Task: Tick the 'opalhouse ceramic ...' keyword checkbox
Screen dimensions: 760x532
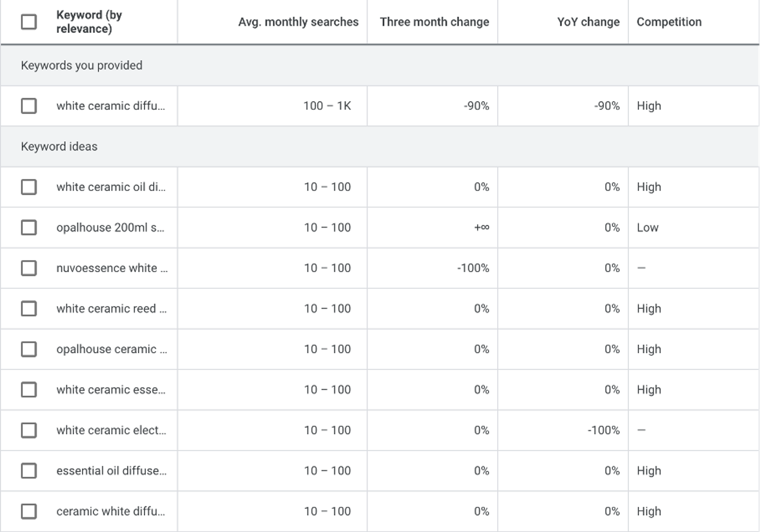Action: [29, 349]
